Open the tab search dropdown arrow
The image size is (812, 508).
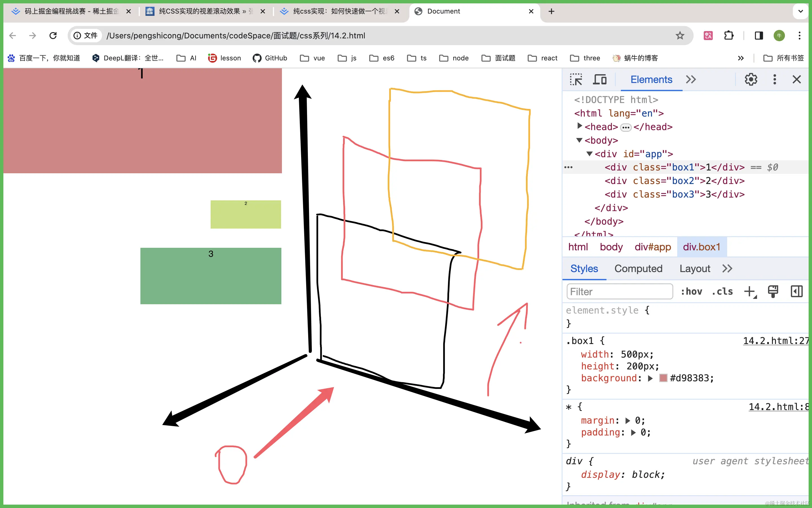[801, 11]
